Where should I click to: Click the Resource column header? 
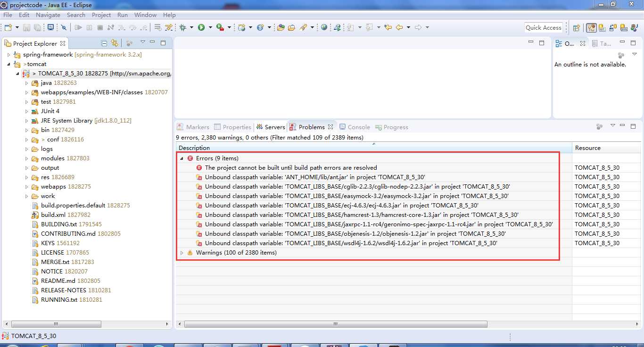click(x=607, y=148)
